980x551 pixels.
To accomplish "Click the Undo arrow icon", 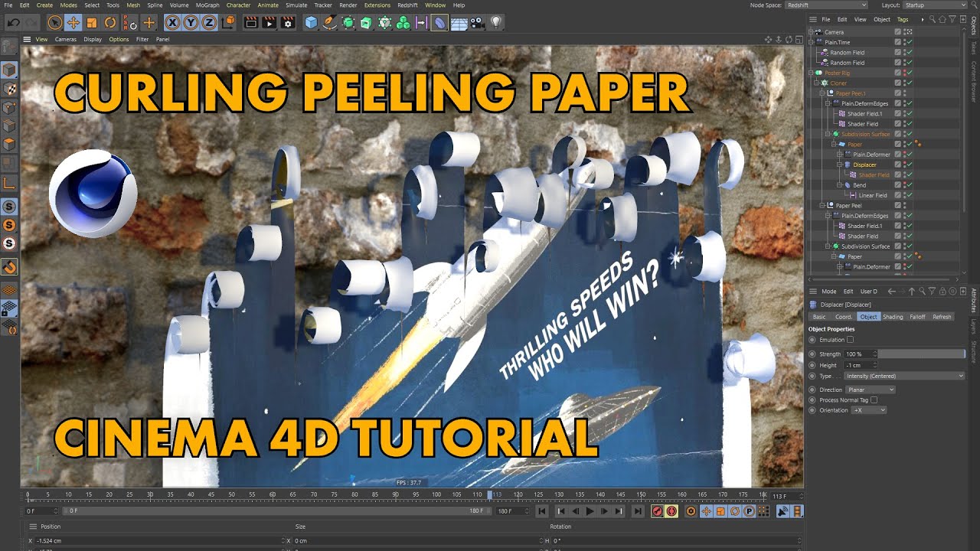I will (12, 23).
